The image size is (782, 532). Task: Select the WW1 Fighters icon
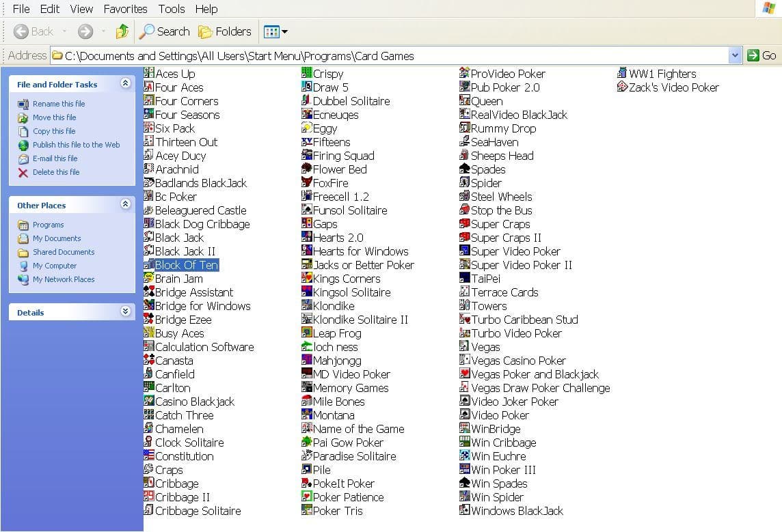tap(622, 73)
